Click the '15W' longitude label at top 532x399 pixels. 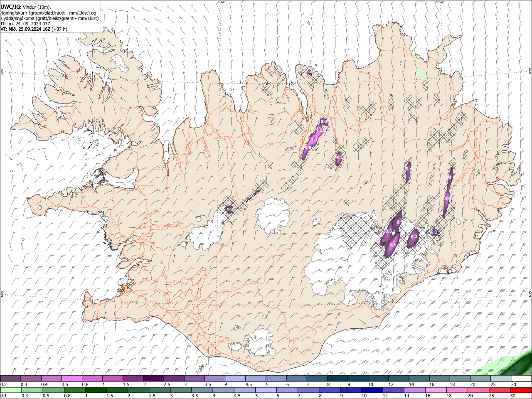[440, 2]
